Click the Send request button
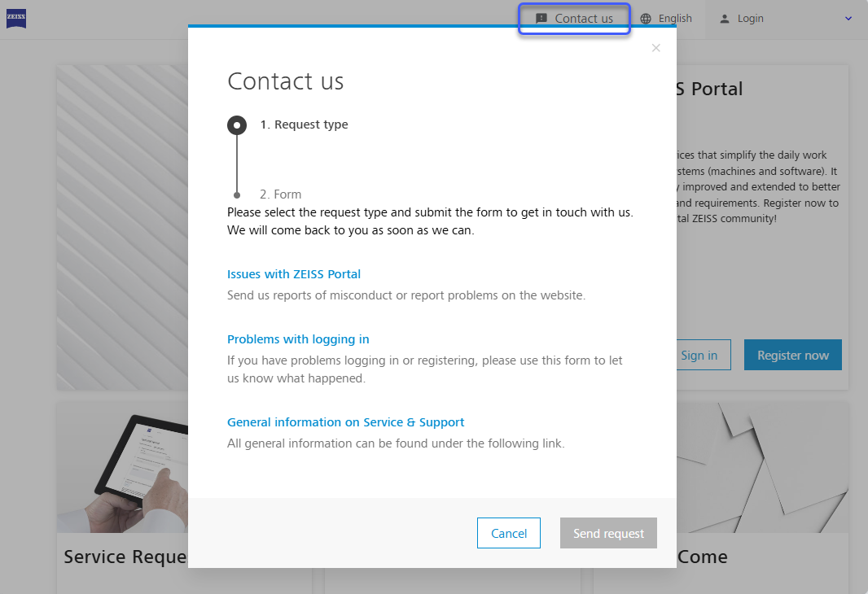Image resolution: width=868 pixels, height=594 pixels. click(x=608, y=533)
